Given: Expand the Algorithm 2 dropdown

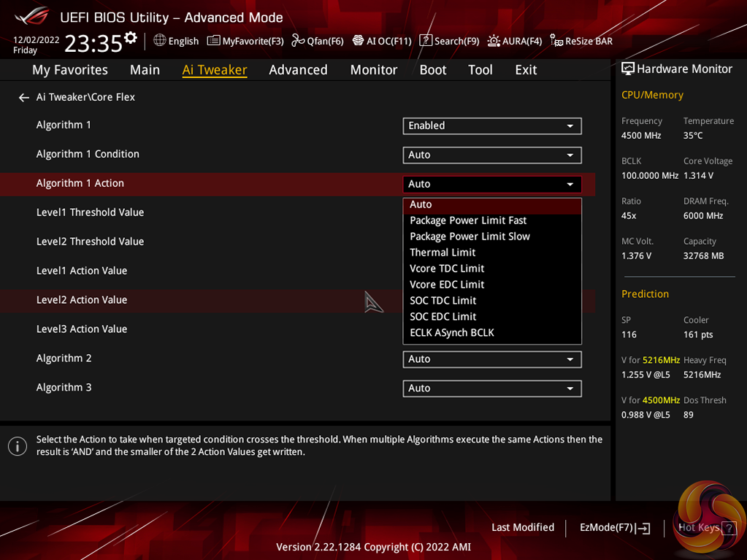Looking at the screenshot, I should click(491, 359).
